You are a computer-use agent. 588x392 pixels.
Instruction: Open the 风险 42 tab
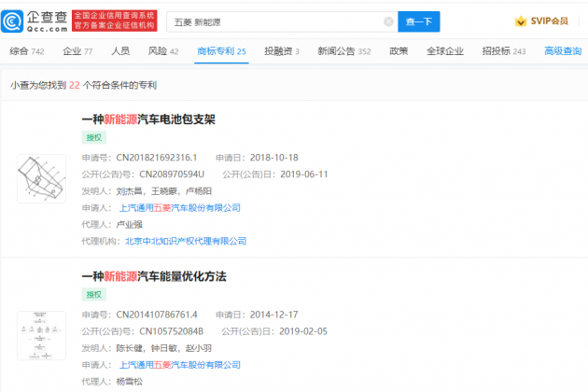(x=163, y=51)
